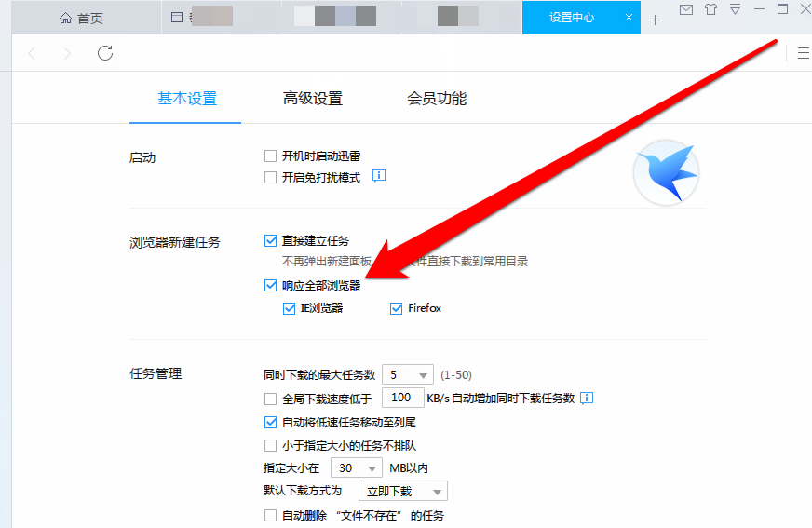Enable 全局下载速度低于 checkbox

point(270,399)
